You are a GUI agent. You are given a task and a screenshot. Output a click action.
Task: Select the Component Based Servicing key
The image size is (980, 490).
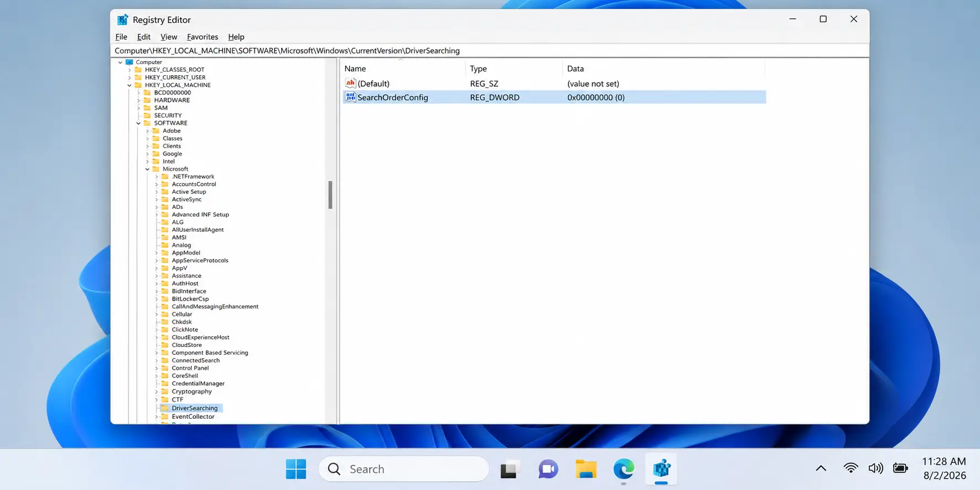click(x=210, y=352)
